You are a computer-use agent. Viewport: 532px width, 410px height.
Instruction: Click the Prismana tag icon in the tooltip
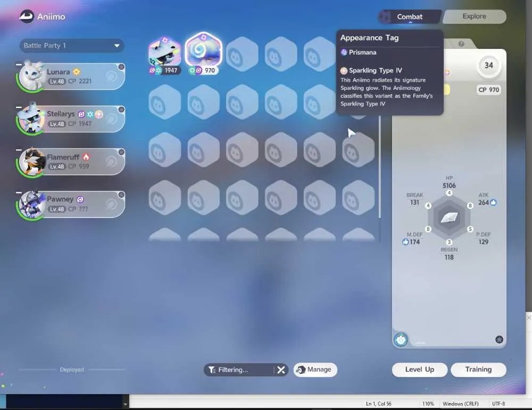click(344, 52)
